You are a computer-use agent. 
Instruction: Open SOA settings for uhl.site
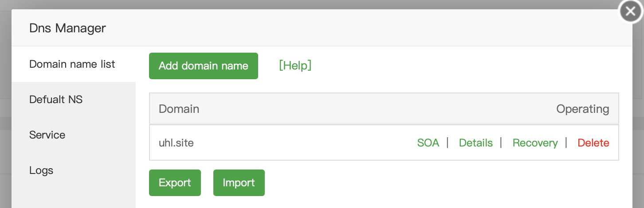coord(428,143)
